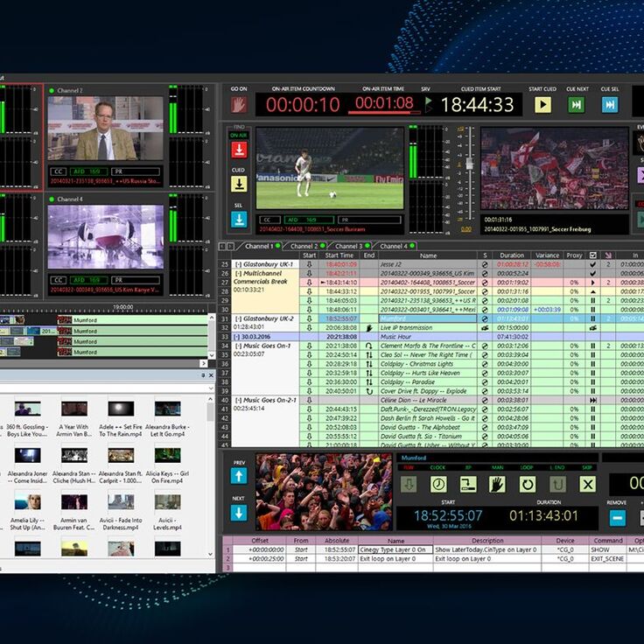
Task: Find the CUED item with yellow arrow button
Action: point(239,184)
